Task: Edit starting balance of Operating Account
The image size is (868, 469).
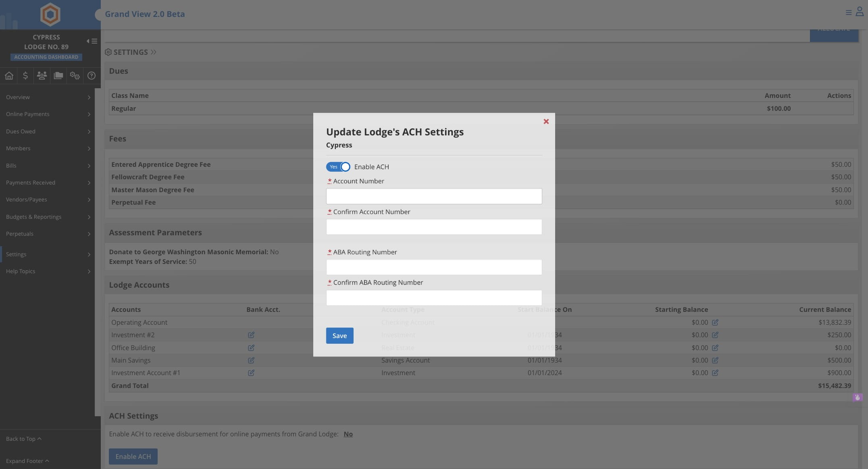Action: (715, 322)
